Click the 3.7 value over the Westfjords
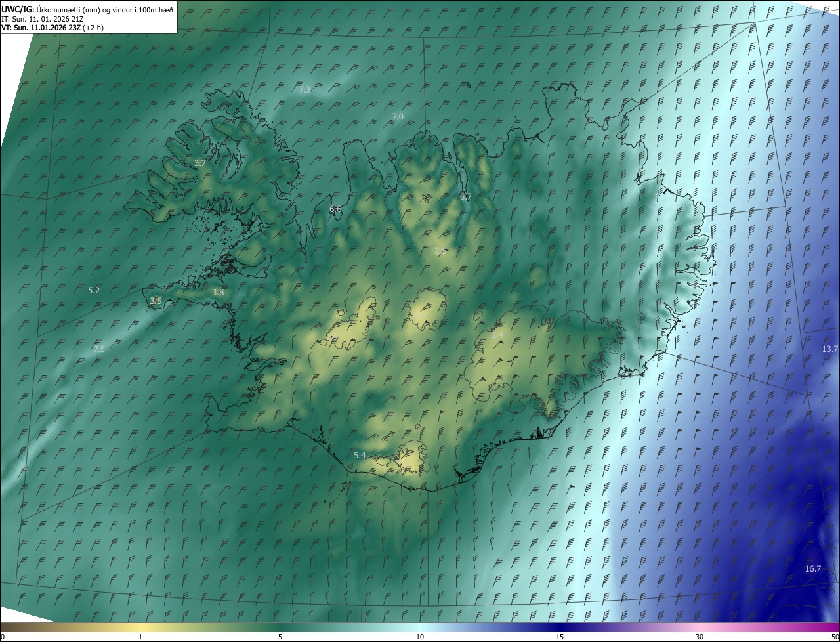 click(200, 162)
